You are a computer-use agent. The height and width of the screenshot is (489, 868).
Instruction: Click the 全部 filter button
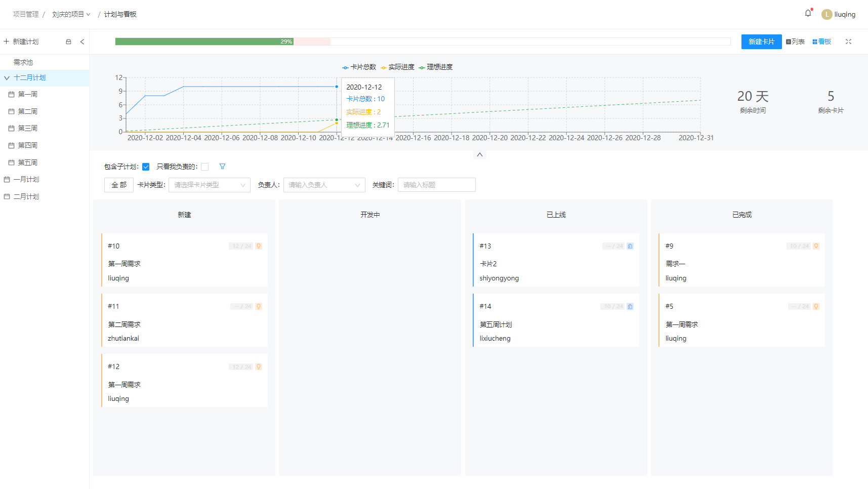pyautogui.click(x=119, y=185)
